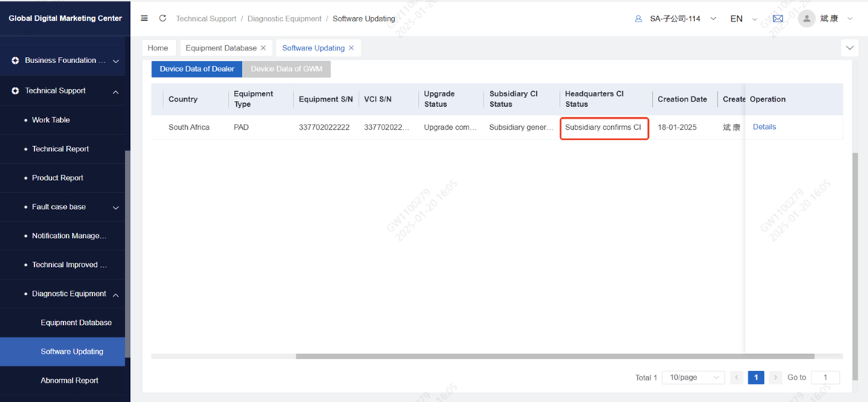Open Abnormal Report in sidebar
868x402 pixels.
tap(70, 380)
